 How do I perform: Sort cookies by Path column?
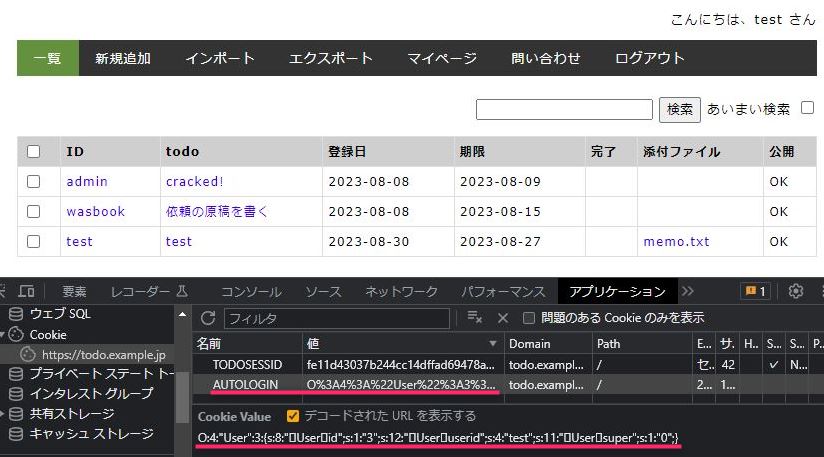pos(642,344)
